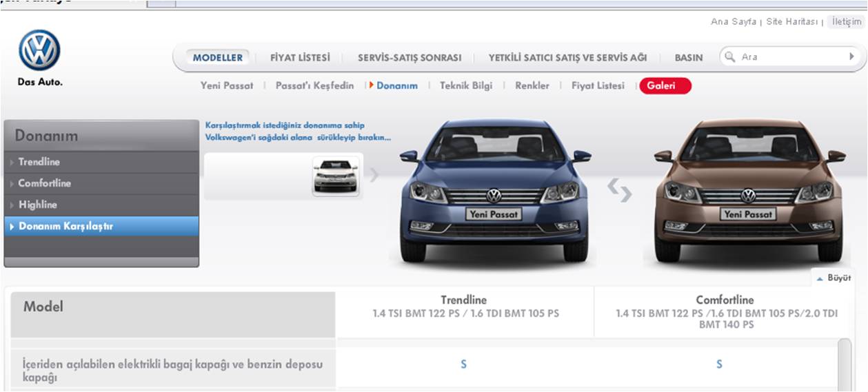
Task: Click into the Ara search field
Action: pos(791,57)
